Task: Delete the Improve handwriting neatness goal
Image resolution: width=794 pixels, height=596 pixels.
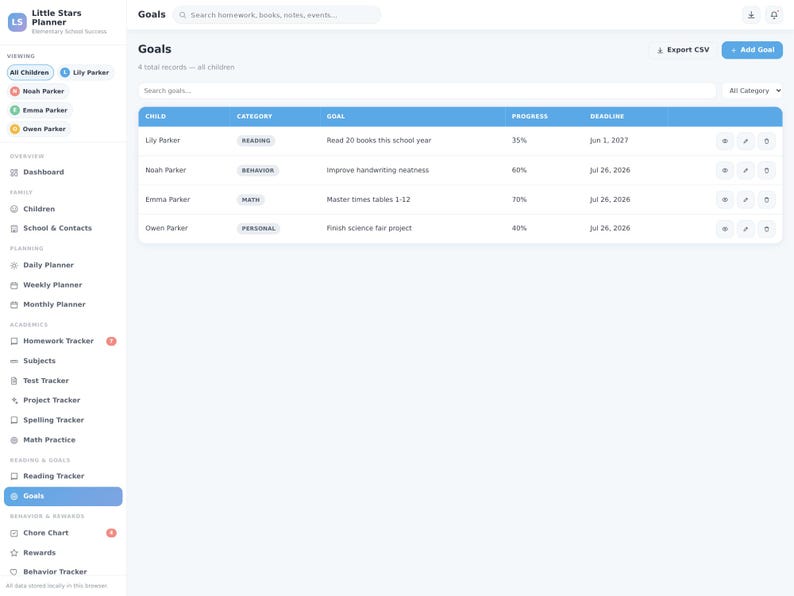Action: click(766, 171)
